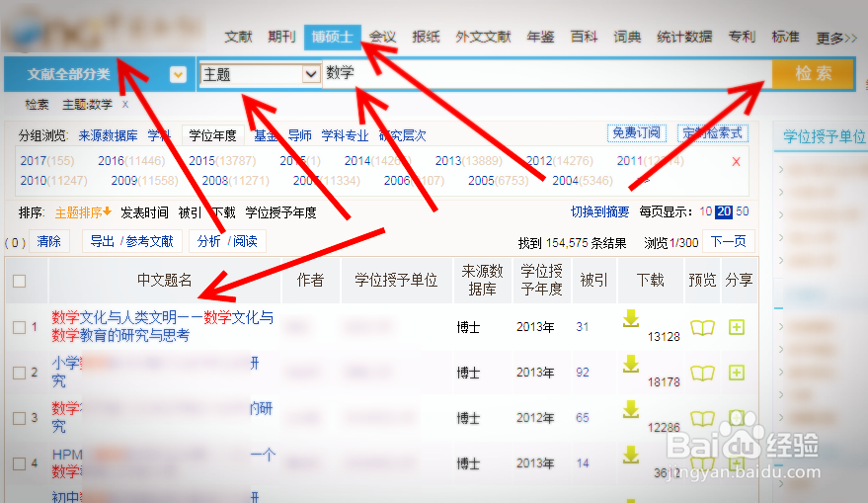Filter by year 2008(11271)
This screenshot has width=868, height=503.
[235, 181]
